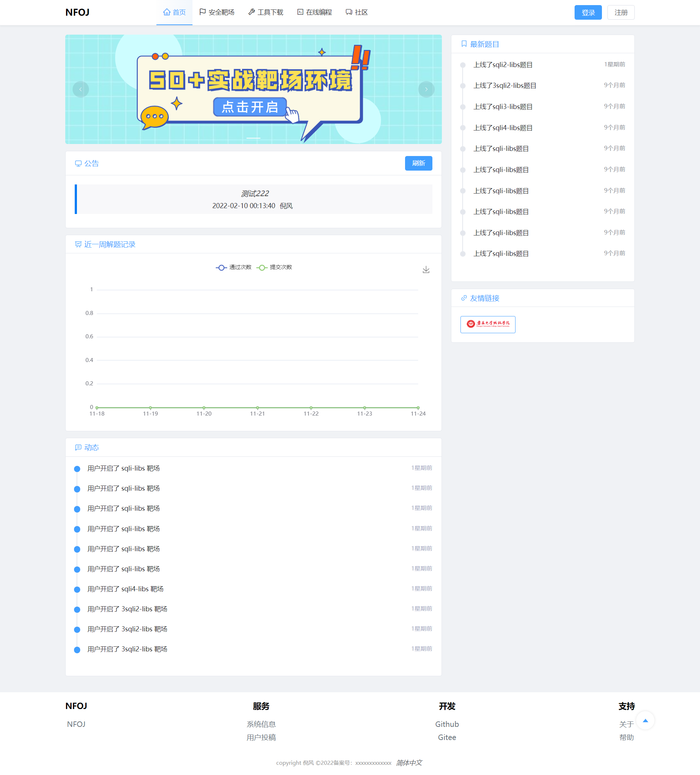Click the carousel slide indicator bar
Screen dimensions: 700x775
(253, 138)
